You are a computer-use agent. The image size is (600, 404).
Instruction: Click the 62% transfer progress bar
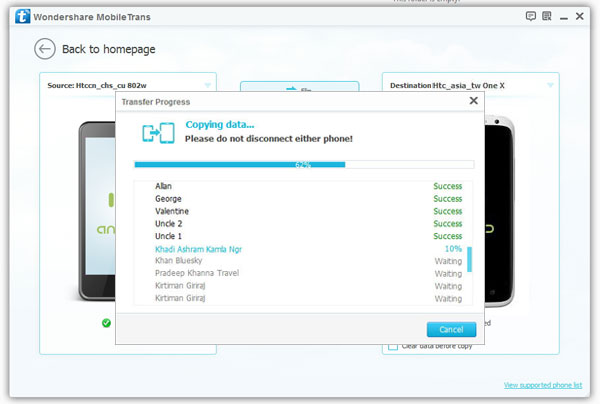[x=304, y=165]
